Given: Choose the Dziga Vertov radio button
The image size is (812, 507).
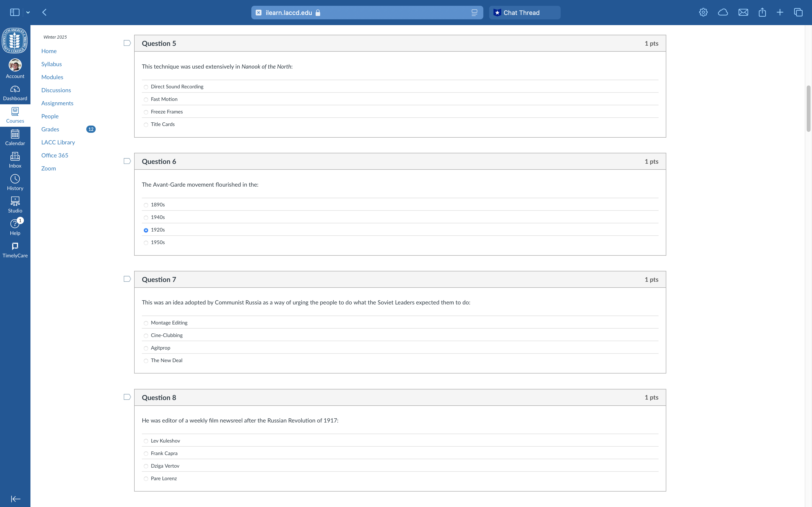Looking at the screenshot, I should pyautogui.click(x=146, y=466).
